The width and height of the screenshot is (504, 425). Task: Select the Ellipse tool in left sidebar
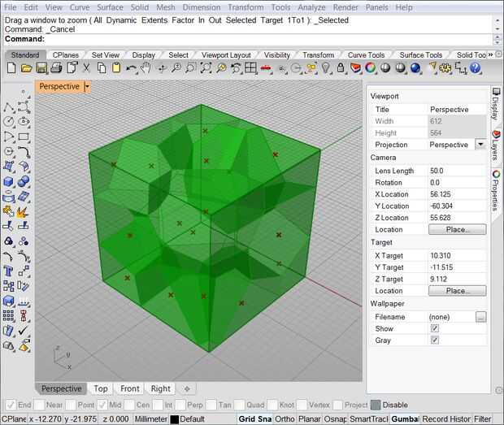click(x=24, y=121)
